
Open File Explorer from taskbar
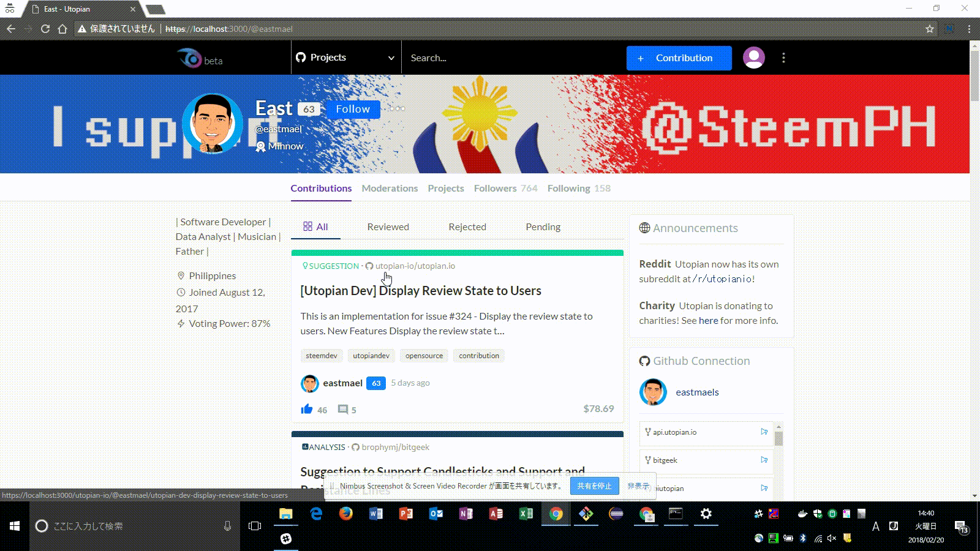click(x=286, y=514)
